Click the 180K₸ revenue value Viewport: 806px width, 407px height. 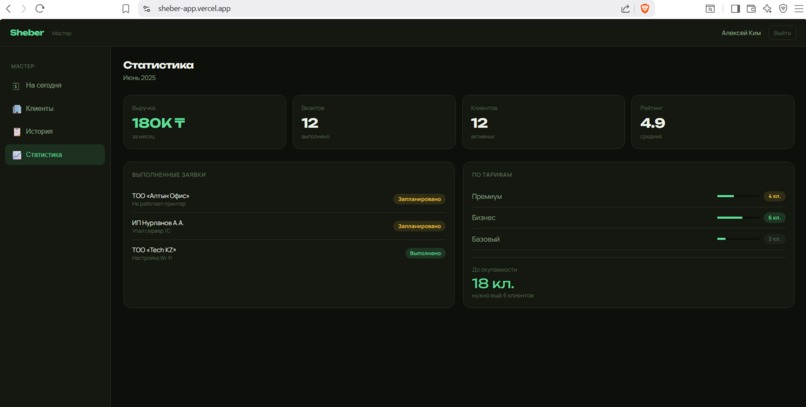pyautogui.click(x=158, y=123)
